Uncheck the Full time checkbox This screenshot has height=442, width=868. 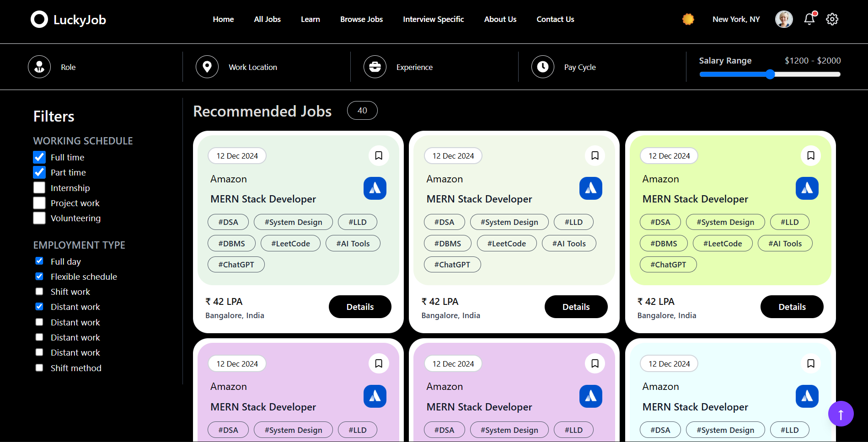coord(39,157)
